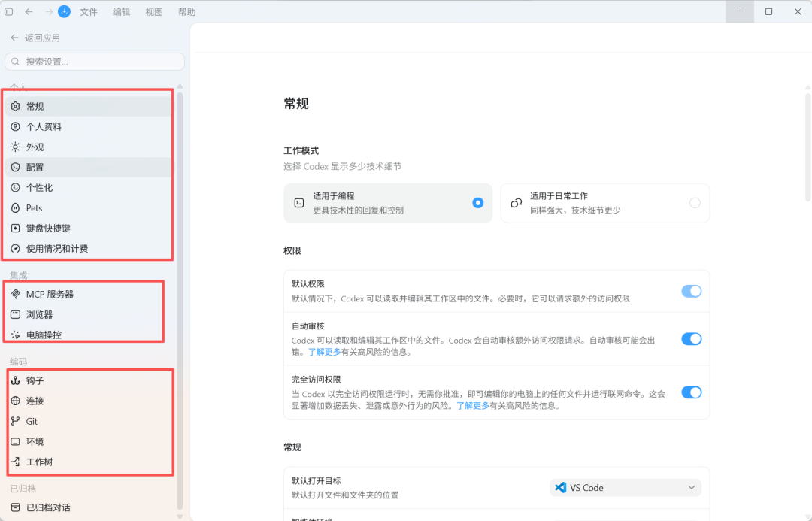The image size is (812, 521).
Task: Click the Git branch icon
Action: 16,421
